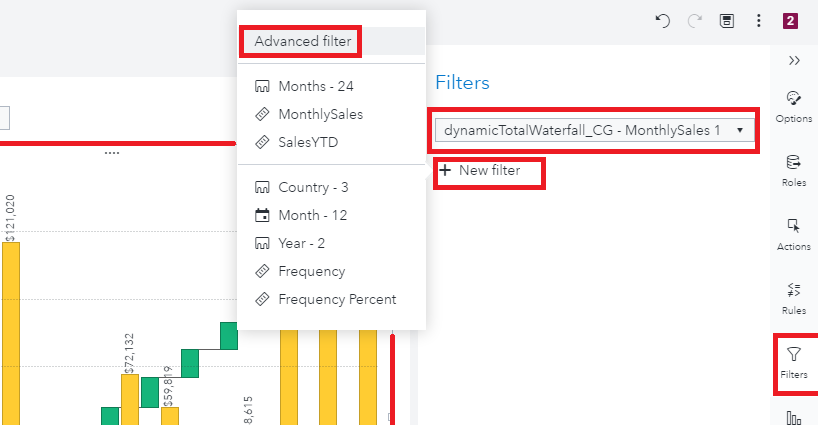Select Frequency Percent measure
Viewport: 818px width, 425px height.
coord(337,299)
